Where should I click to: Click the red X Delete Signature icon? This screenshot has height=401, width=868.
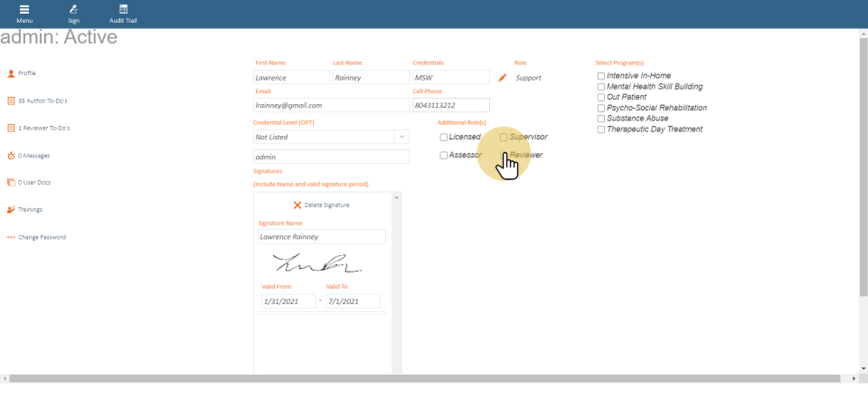tap(297, 205)
